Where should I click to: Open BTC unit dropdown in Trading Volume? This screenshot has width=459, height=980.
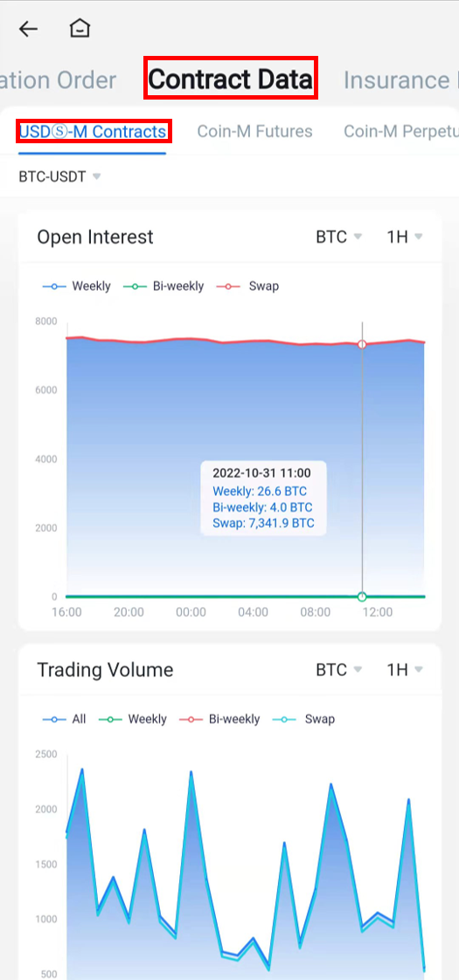point(339,670)
